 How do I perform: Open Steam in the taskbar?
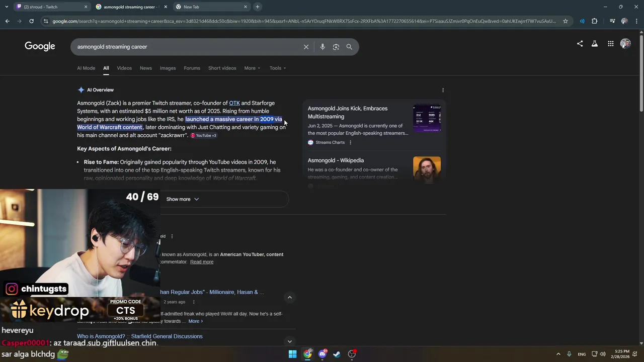337,354
